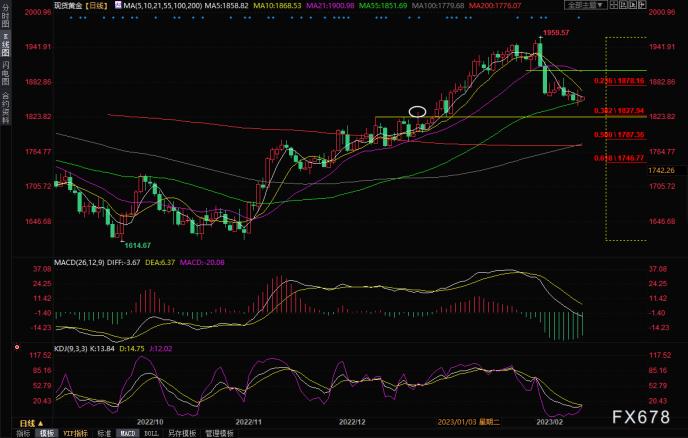The image size is (688, 438).
Task: Switch to the 分时图 side tab
Action: 5,17
